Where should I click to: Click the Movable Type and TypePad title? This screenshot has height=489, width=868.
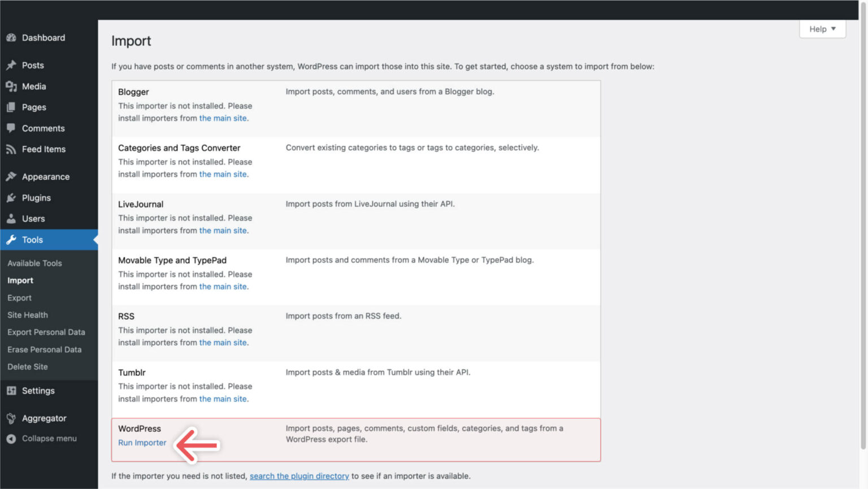click(x=172, y=260)
